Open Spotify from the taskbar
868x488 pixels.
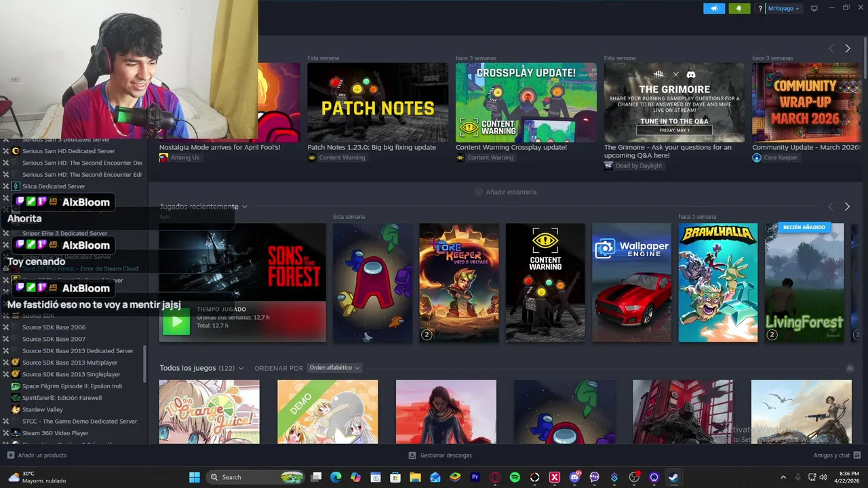515,477
